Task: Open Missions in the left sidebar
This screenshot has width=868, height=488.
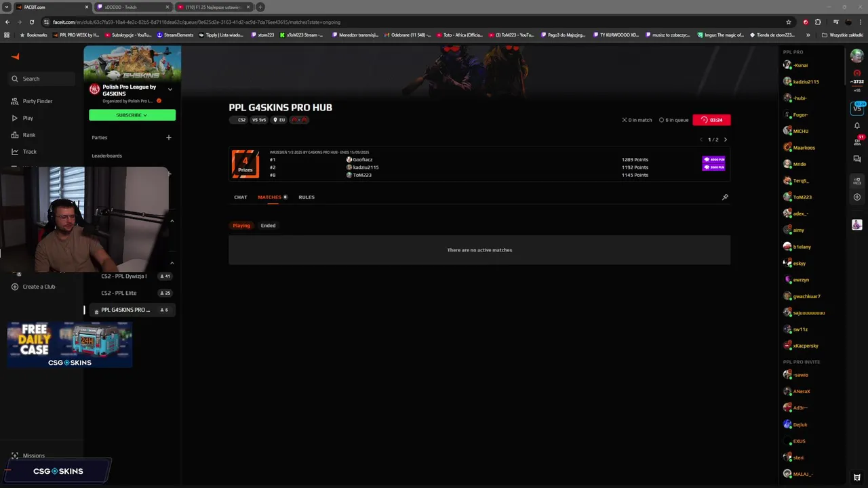Action: (28, 455)
